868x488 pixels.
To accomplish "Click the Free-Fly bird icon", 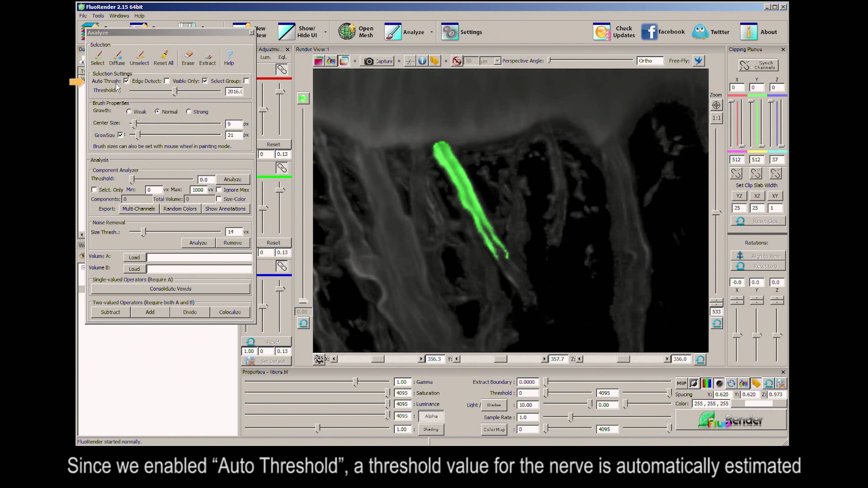I will point(698,61).
